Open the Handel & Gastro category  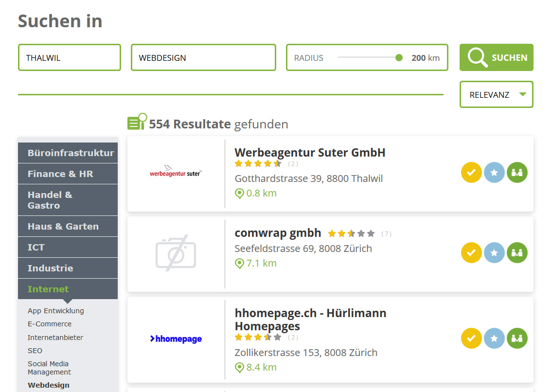coord(68,200)
